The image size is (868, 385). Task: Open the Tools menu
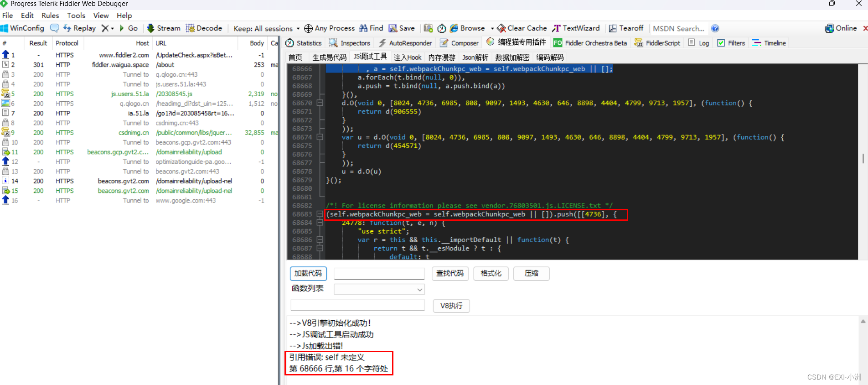pos(76,16)
